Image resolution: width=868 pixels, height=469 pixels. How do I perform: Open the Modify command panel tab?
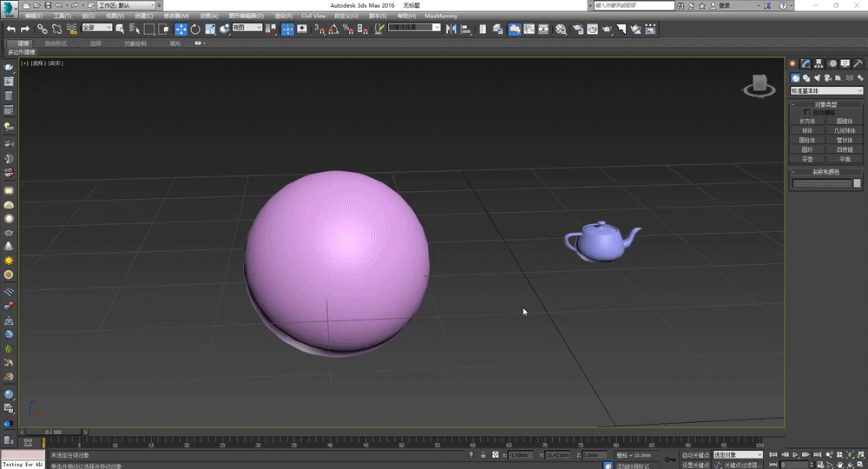[x=806, y=63]
